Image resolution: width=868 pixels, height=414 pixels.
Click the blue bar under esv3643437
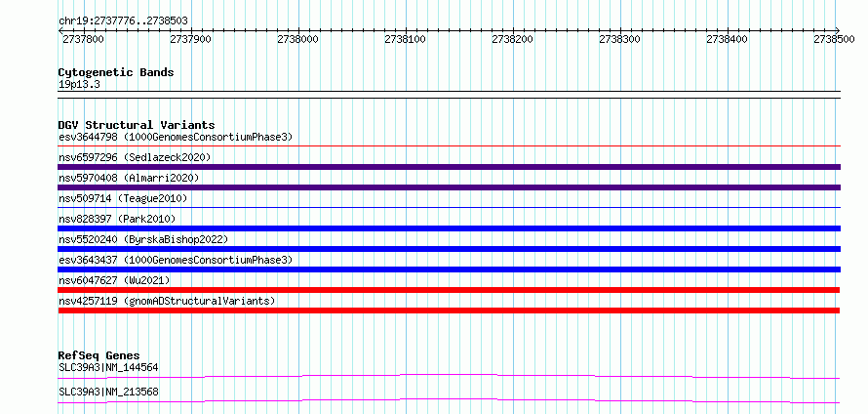coord(450,269)
